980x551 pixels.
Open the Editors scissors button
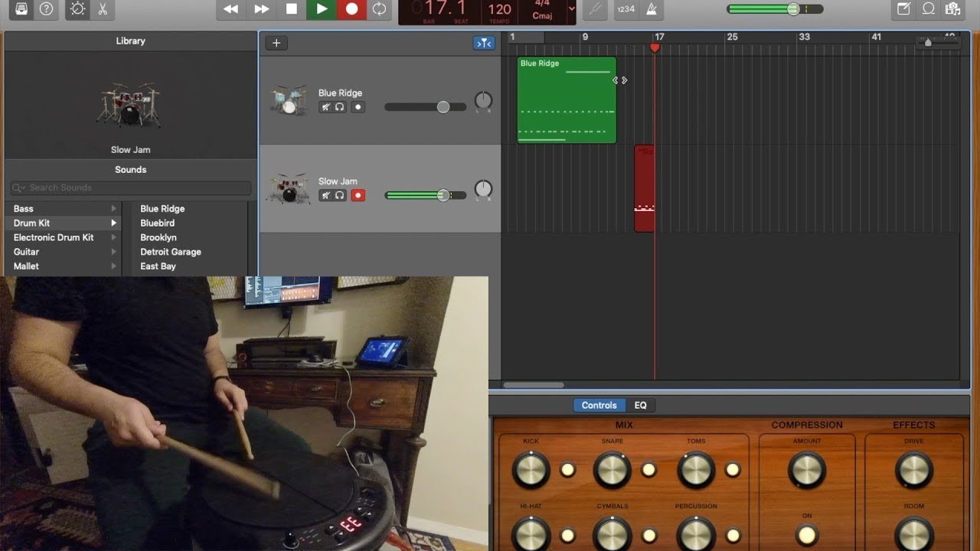[101, 9]
